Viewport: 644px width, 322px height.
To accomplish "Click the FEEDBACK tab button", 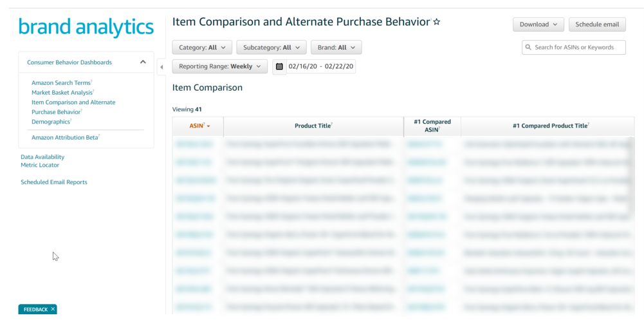I will [x=35, y=309].
